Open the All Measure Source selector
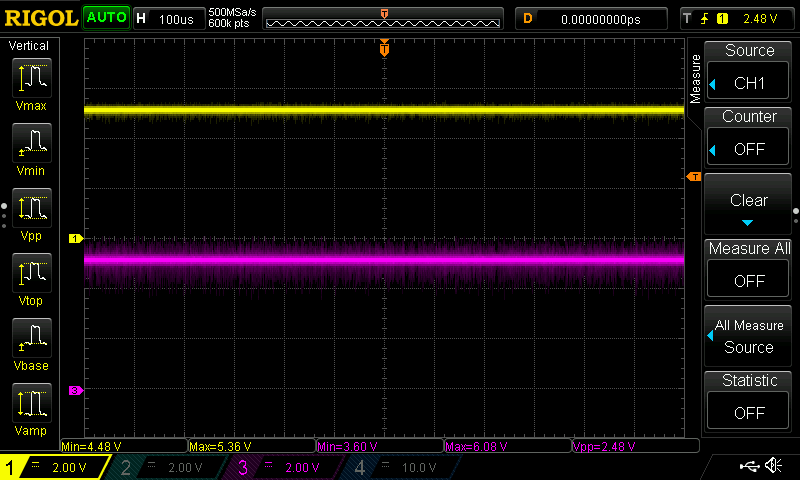This screenshot has width=800, height=480. pyautogui.click(x=749, y=336)
